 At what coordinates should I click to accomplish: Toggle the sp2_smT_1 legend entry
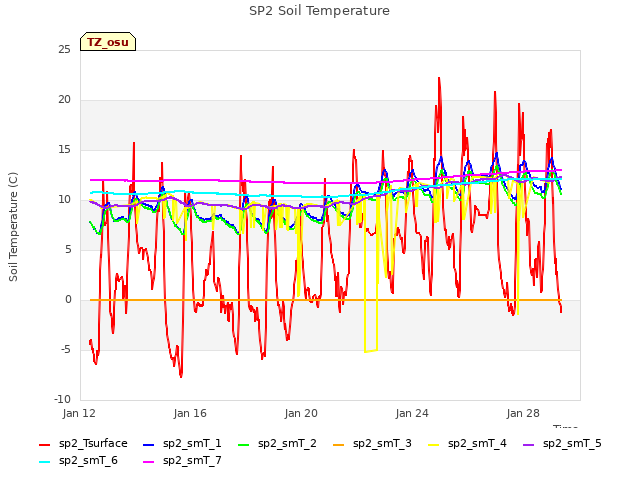click(x=182, y=444)
